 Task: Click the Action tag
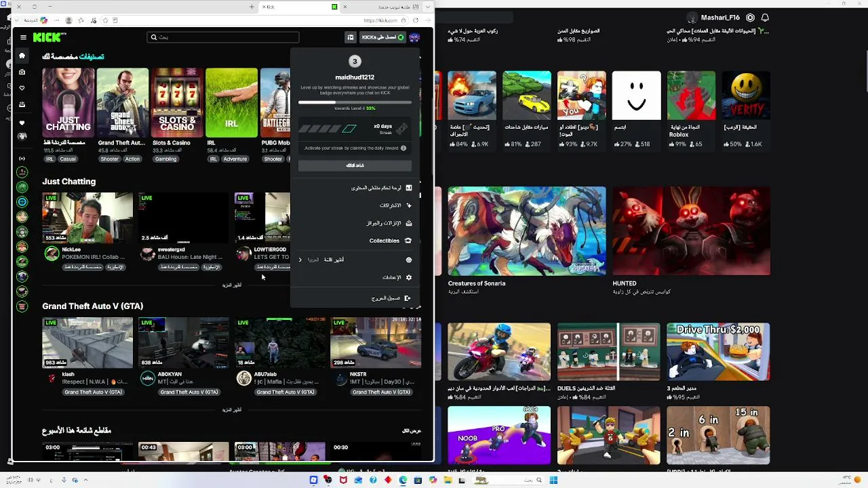pyautogui.click(x=132, y=159)
